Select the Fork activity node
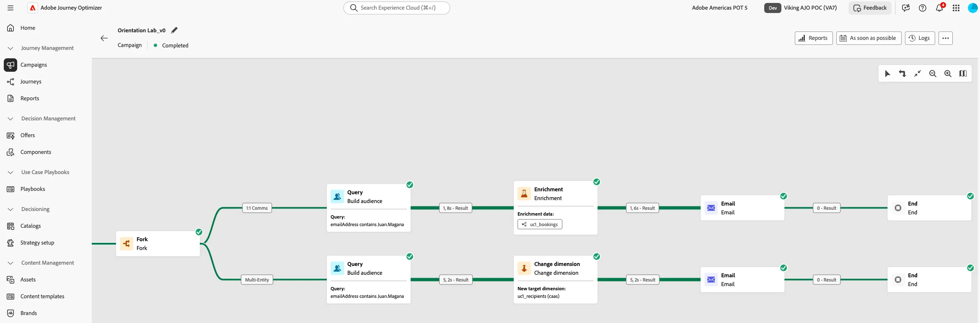The width and height of the screenshot is (980, 323). click(x=158, y=244)
